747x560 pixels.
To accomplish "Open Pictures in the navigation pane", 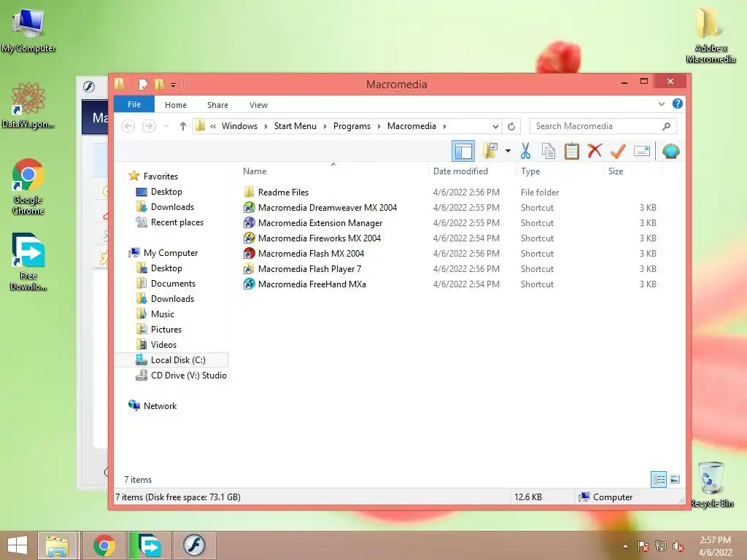I will (166, 330).
